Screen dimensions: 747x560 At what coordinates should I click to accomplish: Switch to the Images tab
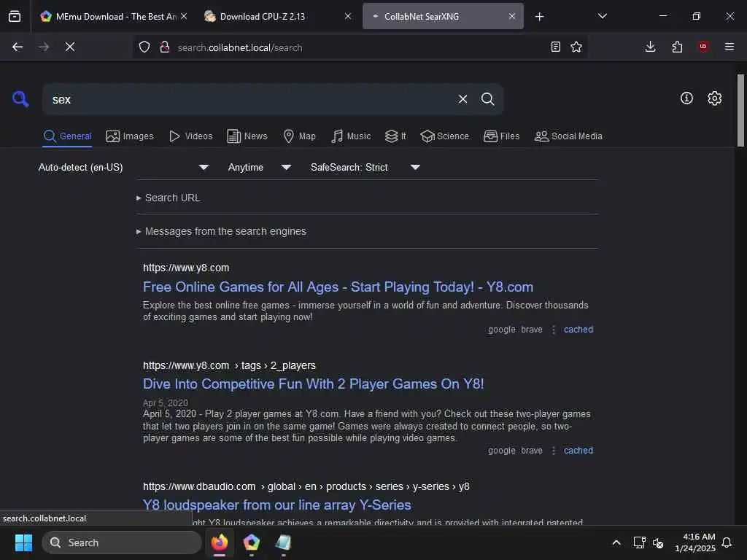(130, 136)
